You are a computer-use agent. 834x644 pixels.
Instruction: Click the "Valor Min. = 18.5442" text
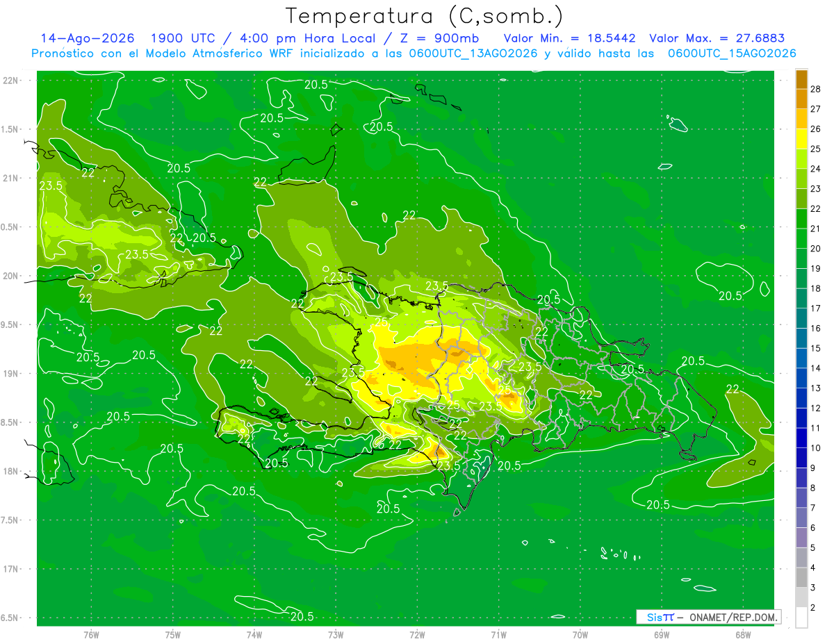pos(569,38)
